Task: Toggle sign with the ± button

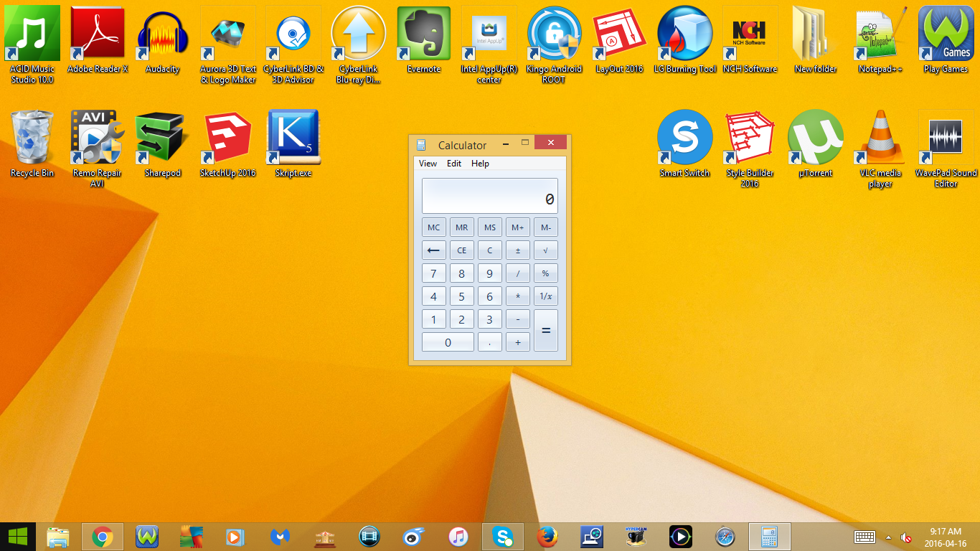Action: tap(517, 250)
